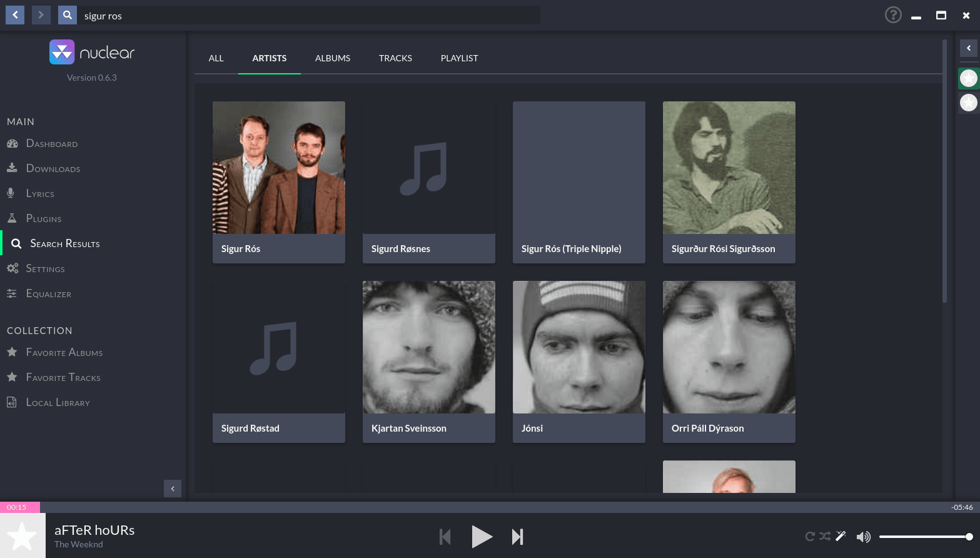Open the Sigurður Rósi Sigurðsson card
980x558 pixels.
729,182
